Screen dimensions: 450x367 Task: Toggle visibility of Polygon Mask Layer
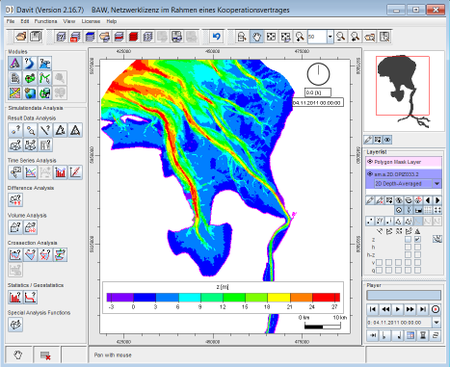[x=370, y=162]
